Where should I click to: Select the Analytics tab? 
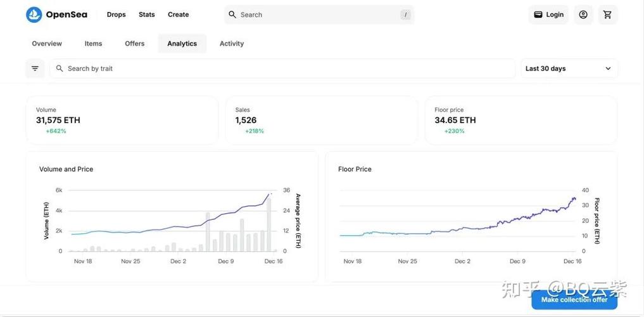click(x=182, y=44)
